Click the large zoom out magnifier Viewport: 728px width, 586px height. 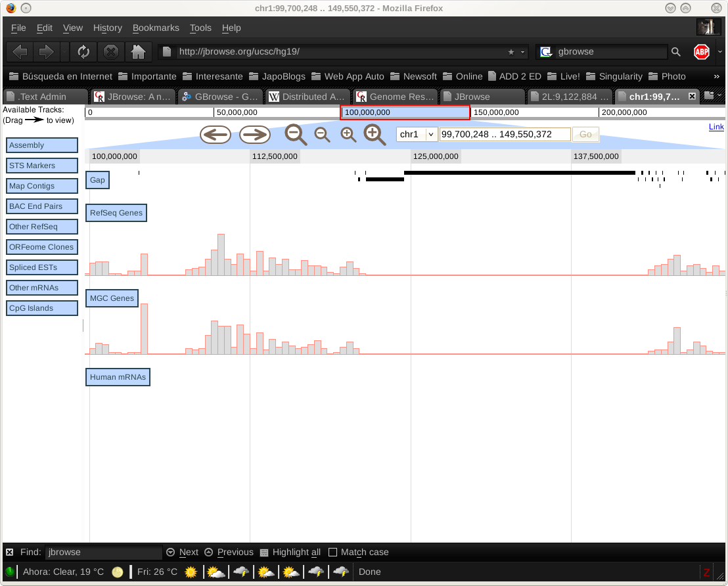click(296, 135)
